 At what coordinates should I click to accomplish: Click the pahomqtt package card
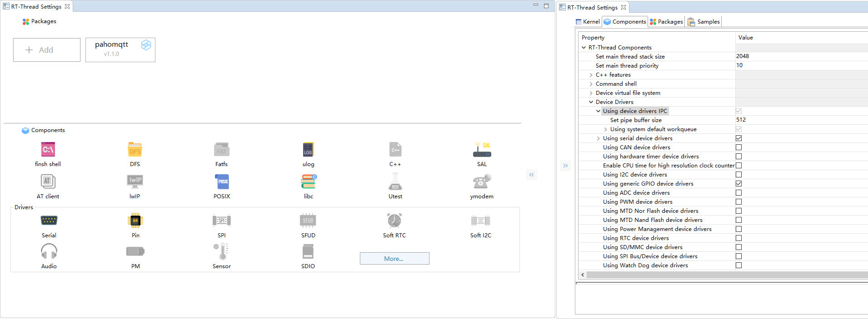click(120, 49)
